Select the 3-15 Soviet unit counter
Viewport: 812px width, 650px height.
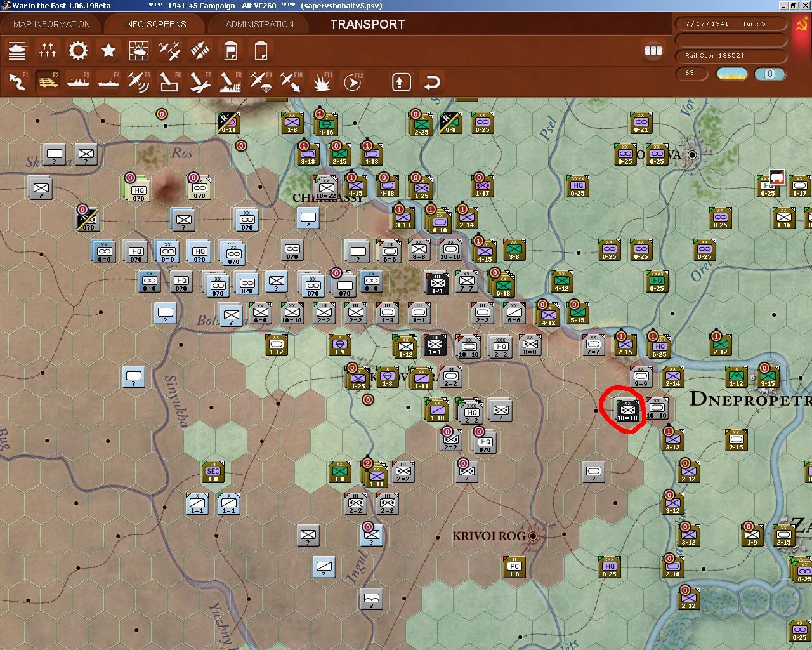(768, 377)
